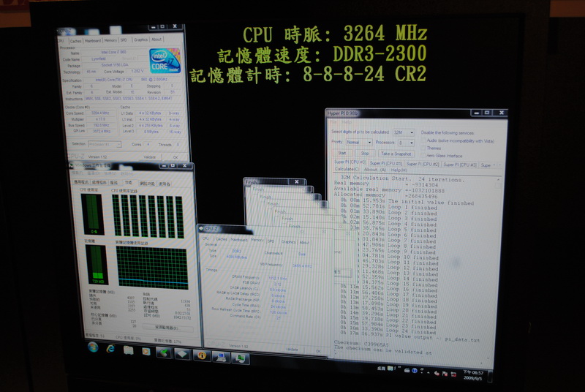The height and width of the screenshot is (392, 585).
Task: Select the 網路功能 tab in Task Manager
Action: pyautogui.click(x=147, y=184)
